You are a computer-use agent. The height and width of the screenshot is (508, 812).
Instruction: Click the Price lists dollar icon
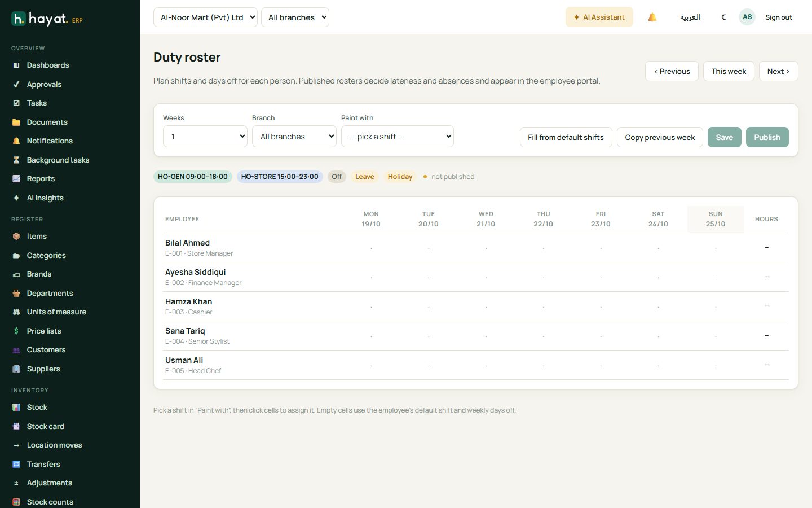(16, 331)
